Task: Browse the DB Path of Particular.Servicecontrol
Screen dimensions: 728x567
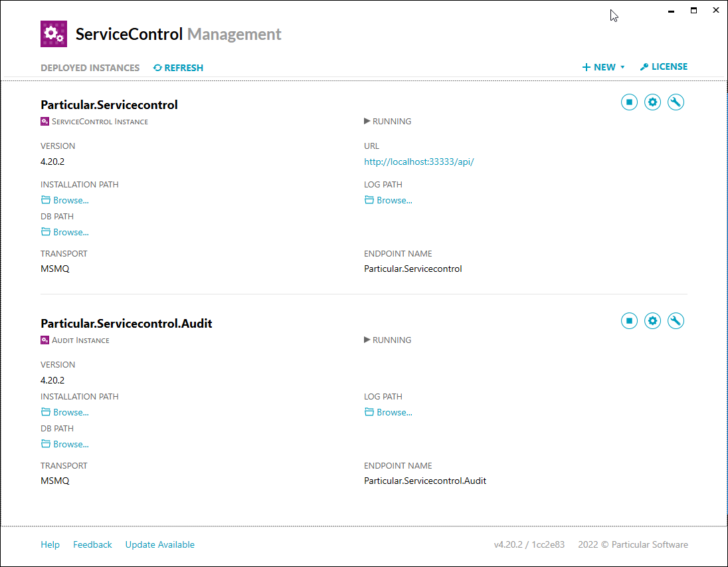Action: pyautogui.click(x=64, y=231)
